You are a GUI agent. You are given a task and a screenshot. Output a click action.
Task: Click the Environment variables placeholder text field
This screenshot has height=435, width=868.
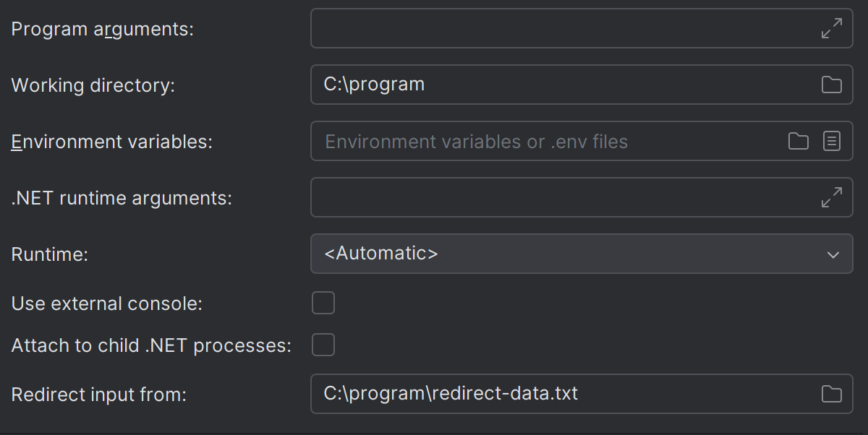[542, 141]
